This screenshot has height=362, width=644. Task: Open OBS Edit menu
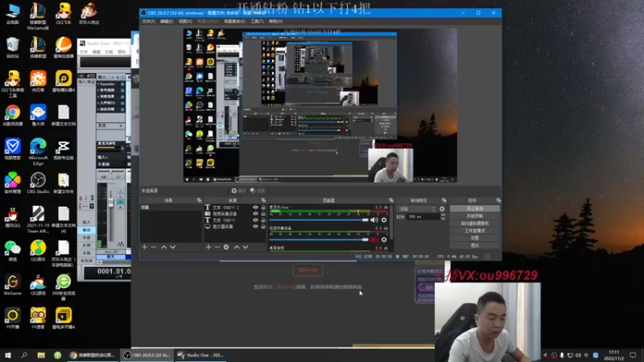tap(167, 22)
